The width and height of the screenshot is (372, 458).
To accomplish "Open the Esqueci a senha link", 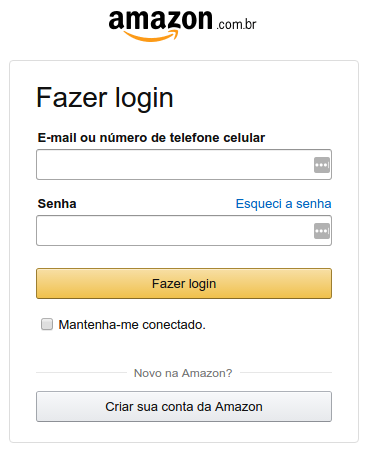I will tap(283, 204).
